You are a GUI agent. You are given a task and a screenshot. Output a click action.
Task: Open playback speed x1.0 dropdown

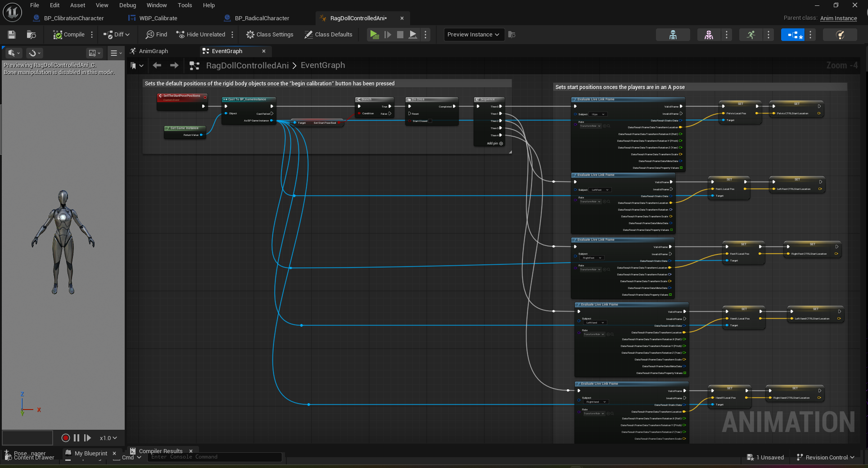click(x=108, y=438)
